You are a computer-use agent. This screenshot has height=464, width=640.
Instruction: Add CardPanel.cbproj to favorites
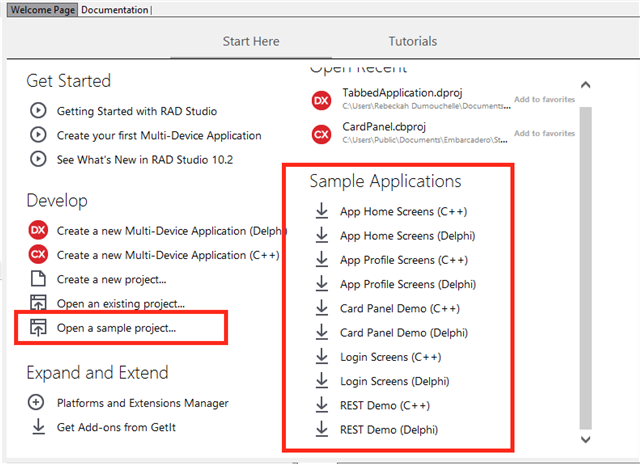544,133
